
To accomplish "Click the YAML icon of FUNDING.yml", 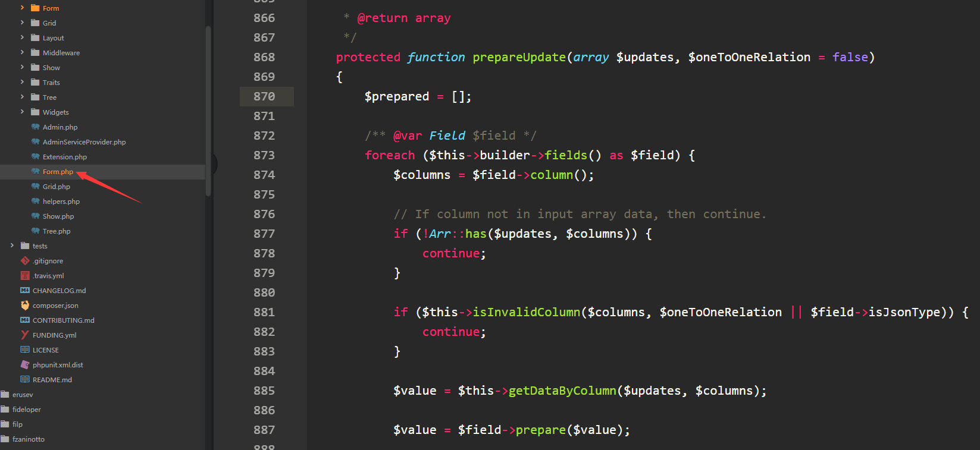I will pos(25,335).
